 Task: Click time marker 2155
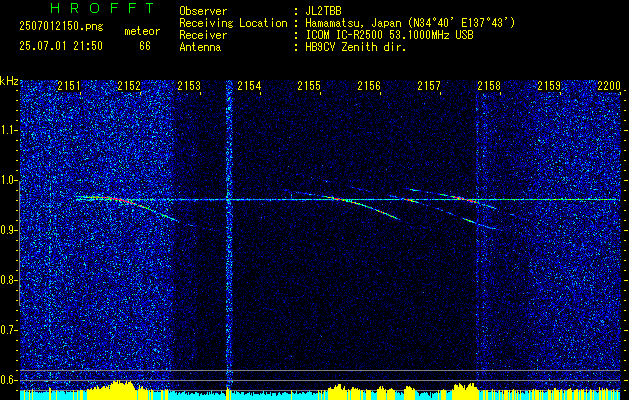coord(309,86)
